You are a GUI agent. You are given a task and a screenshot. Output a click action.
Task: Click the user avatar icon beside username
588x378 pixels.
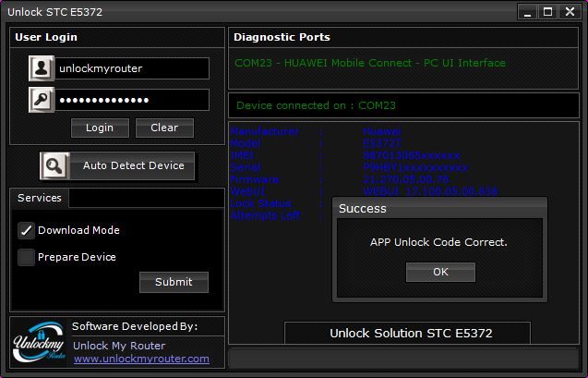42,68
